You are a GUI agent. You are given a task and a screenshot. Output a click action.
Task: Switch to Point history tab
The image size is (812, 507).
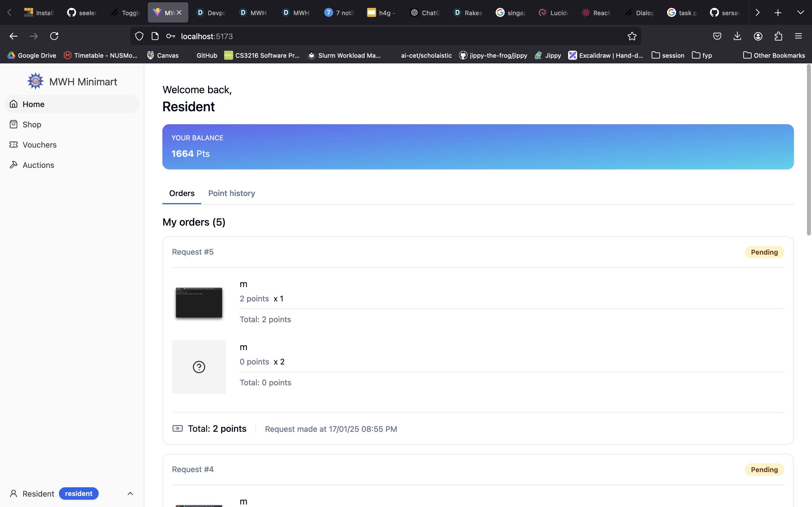point(231,193)
